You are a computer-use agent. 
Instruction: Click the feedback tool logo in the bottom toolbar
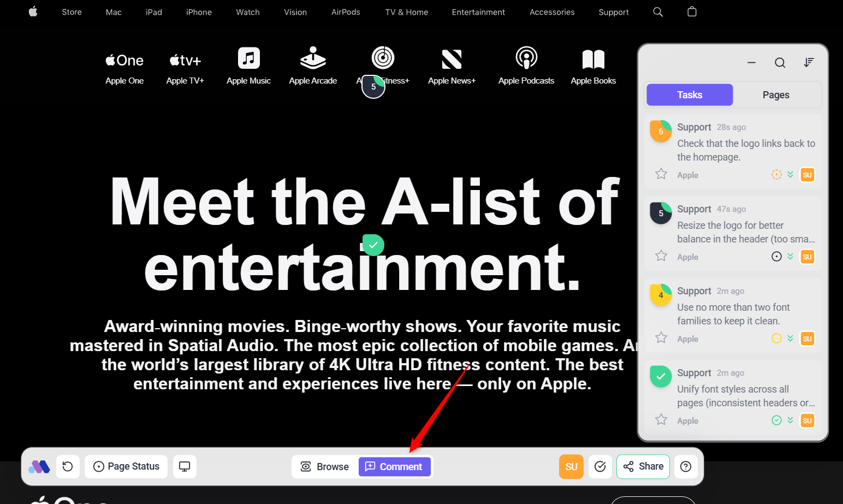39,467
